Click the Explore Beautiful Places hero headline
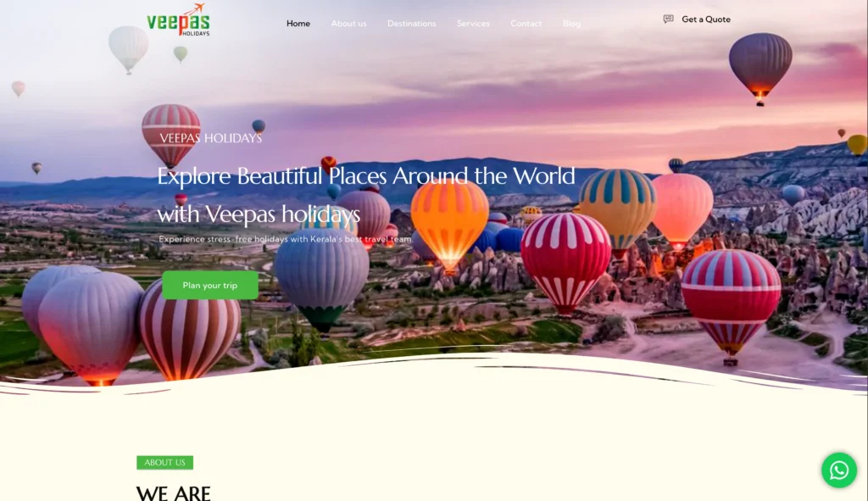The width and height of the screenshot is (868, 501). pyautogui.click(x=364, y=176)
